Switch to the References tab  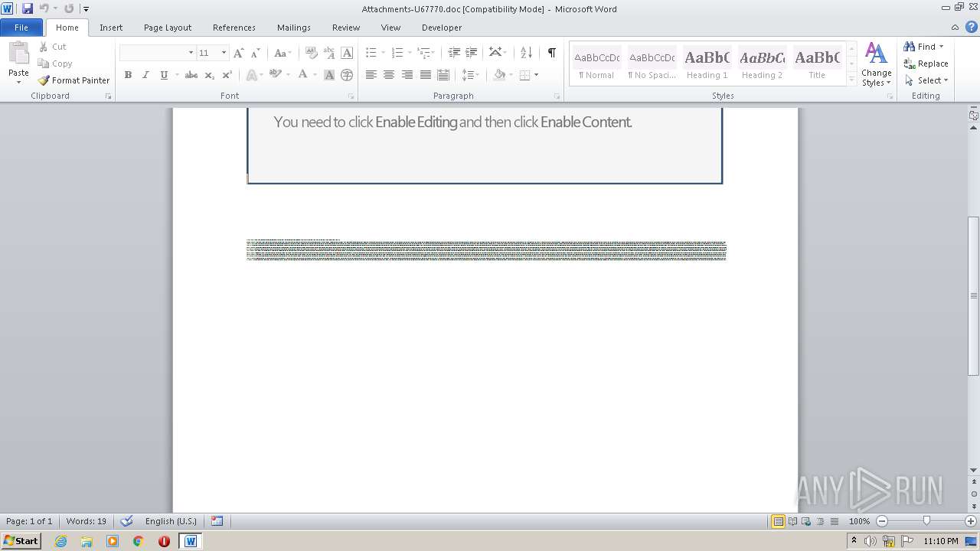click(x=234, y=28)
